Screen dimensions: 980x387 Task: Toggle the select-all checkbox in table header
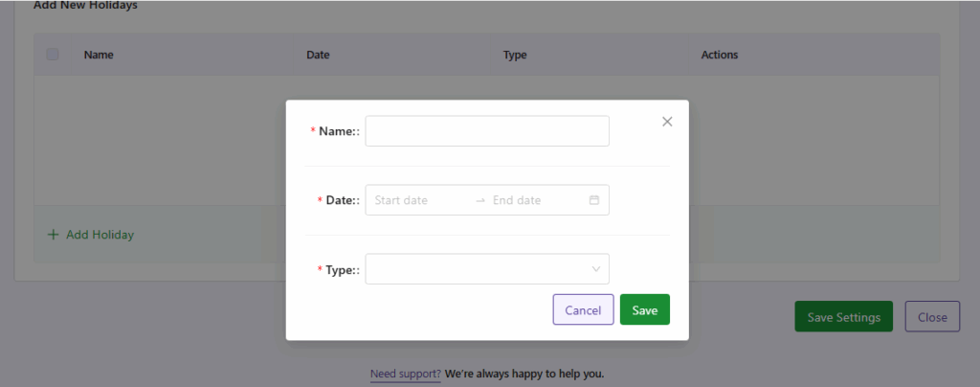(53, 55)
